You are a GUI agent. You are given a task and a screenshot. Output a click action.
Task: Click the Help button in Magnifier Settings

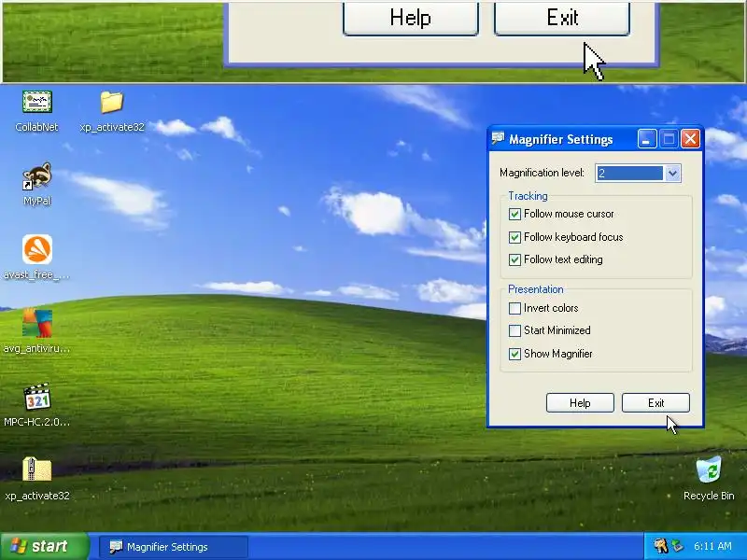[x=580, y=403]
